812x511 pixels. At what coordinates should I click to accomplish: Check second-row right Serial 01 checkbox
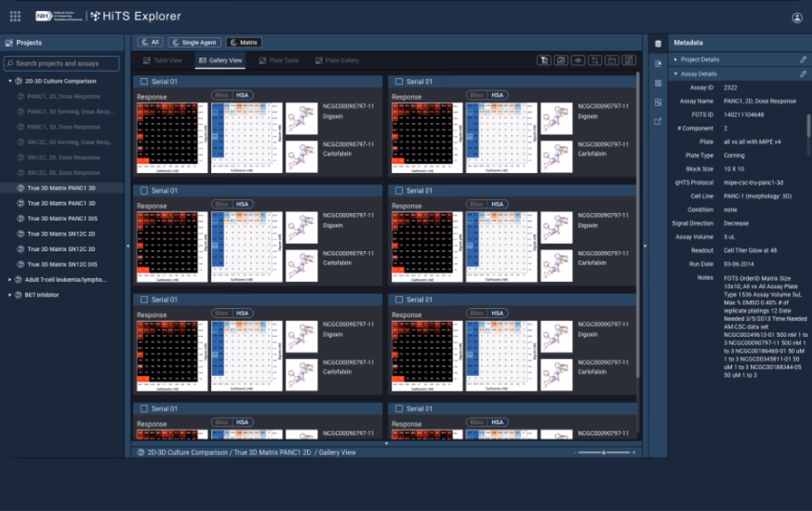pyautogui.click(x=399, y=190)
